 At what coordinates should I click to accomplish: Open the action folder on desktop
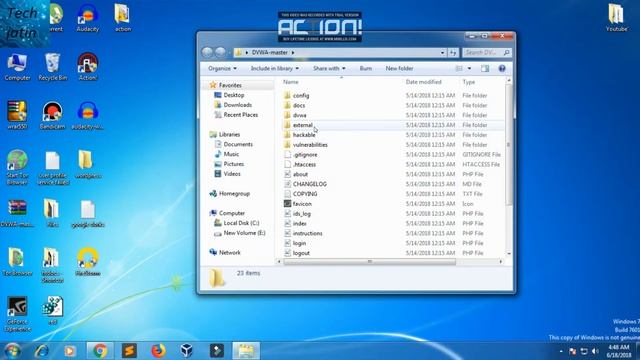pyautogui.click(x=122, y=18)
